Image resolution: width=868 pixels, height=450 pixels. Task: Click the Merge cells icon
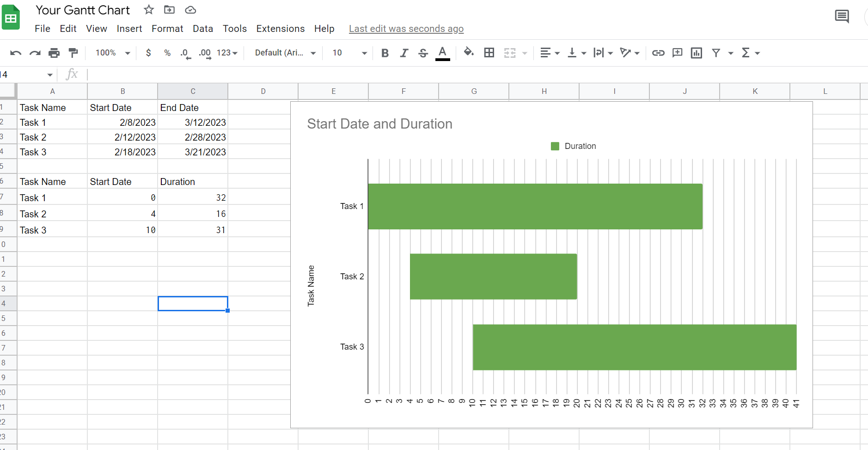click(510, 53)
